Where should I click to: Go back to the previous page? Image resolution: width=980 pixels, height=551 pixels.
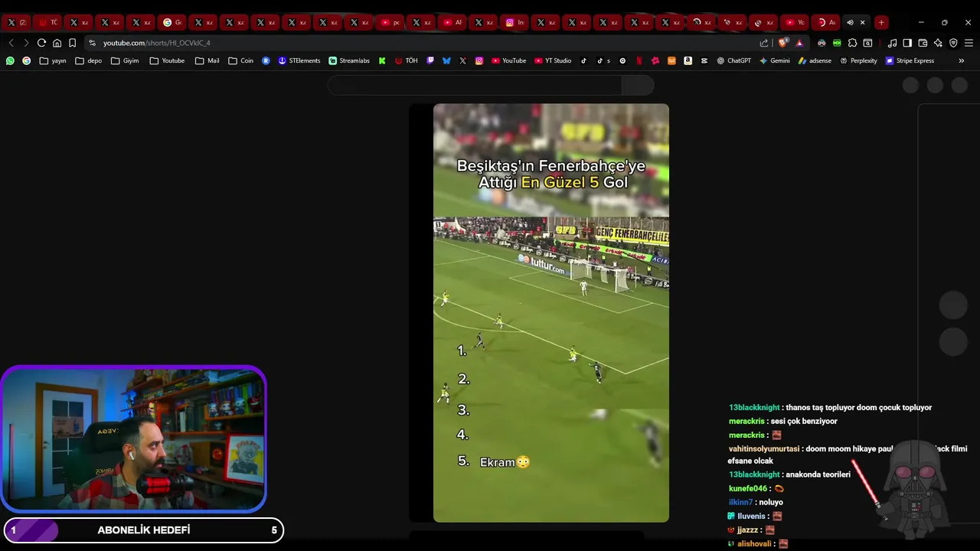11,43
